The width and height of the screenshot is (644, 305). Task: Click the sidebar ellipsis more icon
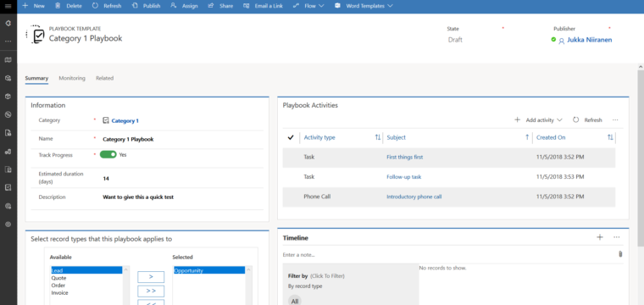point(8,42)
